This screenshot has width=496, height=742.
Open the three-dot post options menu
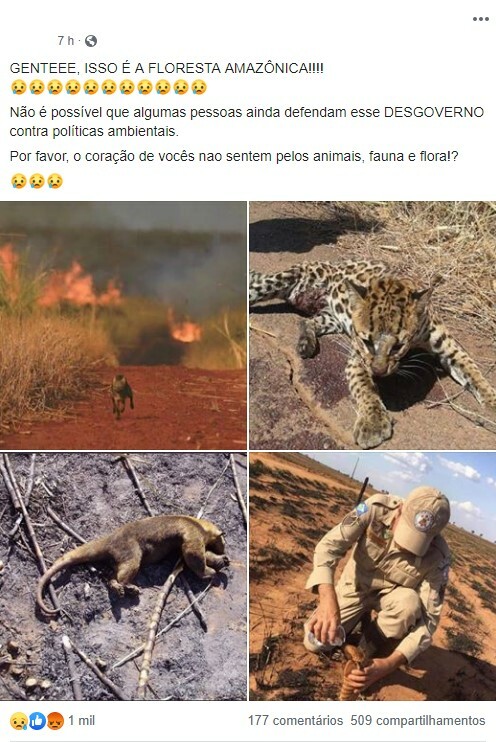[x=480, y=19]
